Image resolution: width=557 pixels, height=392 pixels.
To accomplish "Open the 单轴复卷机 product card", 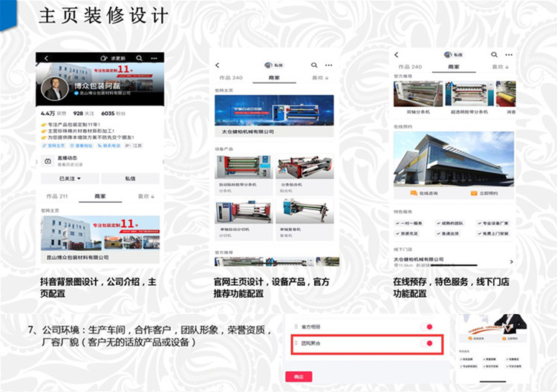I will (304, 219).
